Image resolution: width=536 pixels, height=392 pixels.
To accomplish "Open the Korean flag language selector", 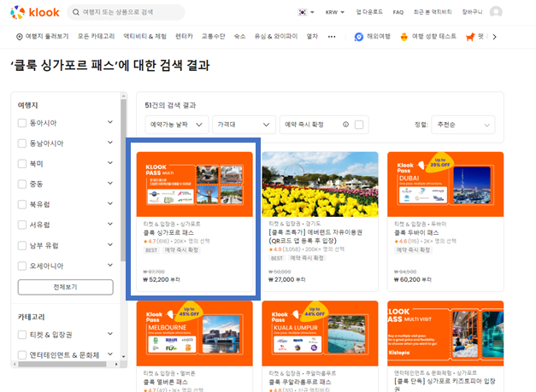I will click(x=305, y=12).
